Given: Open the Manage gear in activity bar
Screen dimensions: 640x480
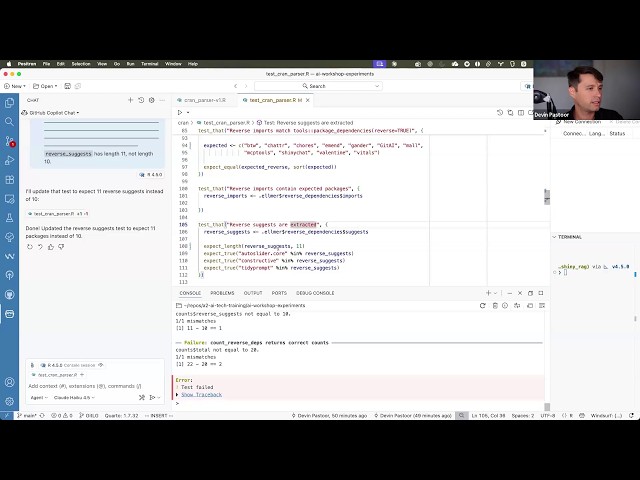Looking at the screenshot, I should coord(9,401).
